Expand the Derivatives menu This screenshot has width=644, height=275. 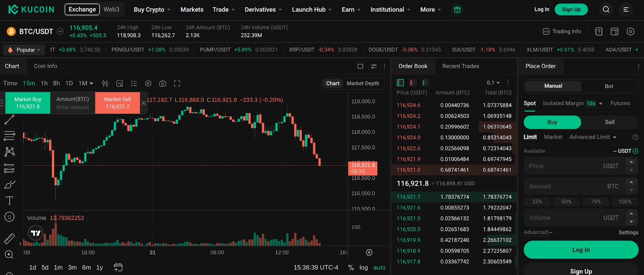coord(263,10)
